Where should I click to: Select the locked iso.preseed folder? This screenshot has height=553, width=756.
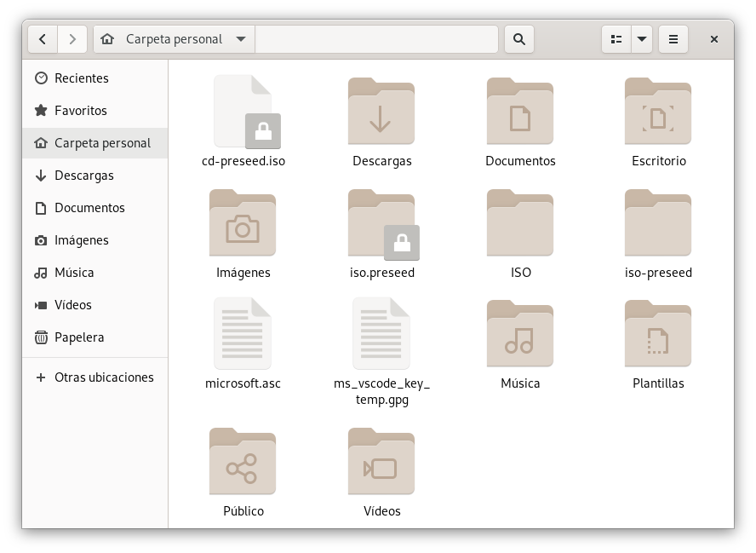pyautogui.click(x=381, y=224)
